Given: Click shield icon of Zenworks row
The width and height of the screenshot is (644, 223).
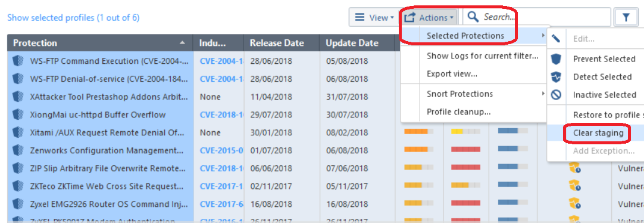Looking at the screenshot, I should click(18, 150).
